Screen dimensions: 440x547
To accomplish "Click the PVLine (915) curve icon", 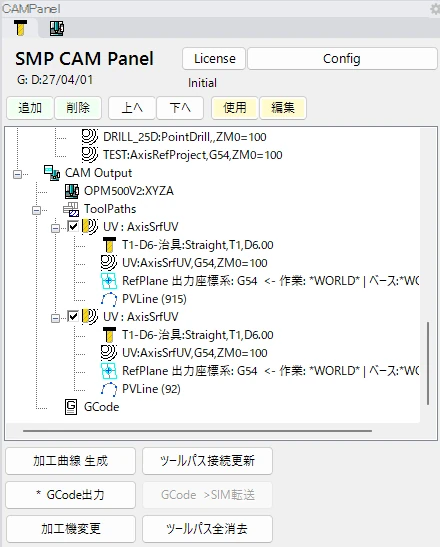I will coord(109,299).
